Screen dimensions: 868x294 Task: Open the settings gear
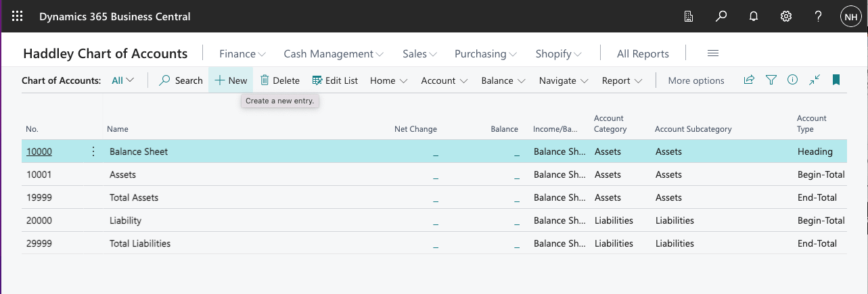click(786, 16)
